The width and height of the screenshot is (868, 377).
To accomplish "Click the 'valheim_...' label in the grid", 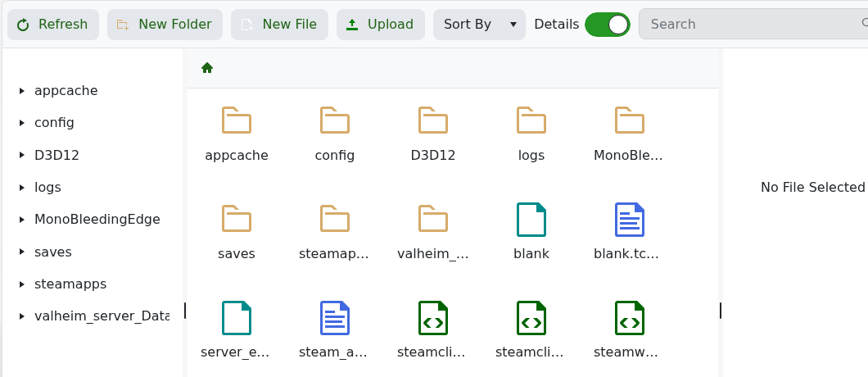I will 433,254.
